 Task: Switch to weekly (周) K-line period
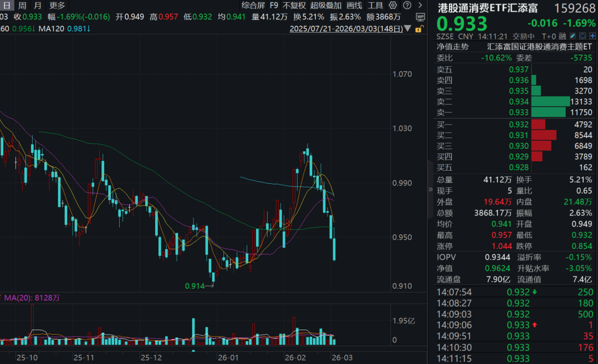point(22,6)
